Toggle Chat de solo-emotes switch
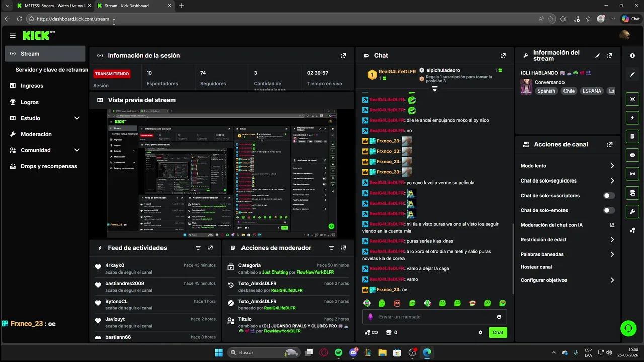This screenshot has height=362, width=644. tap(609, 210)
